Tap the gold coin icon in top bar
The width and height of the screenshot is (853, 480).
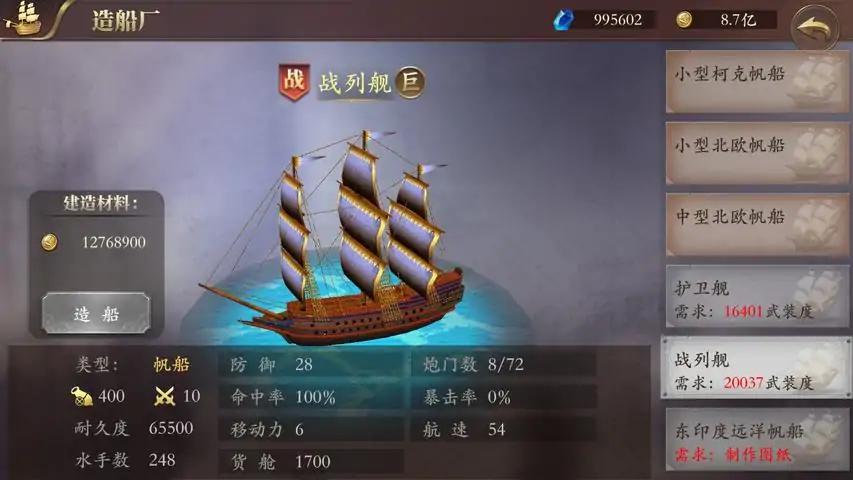click(684, 20)
